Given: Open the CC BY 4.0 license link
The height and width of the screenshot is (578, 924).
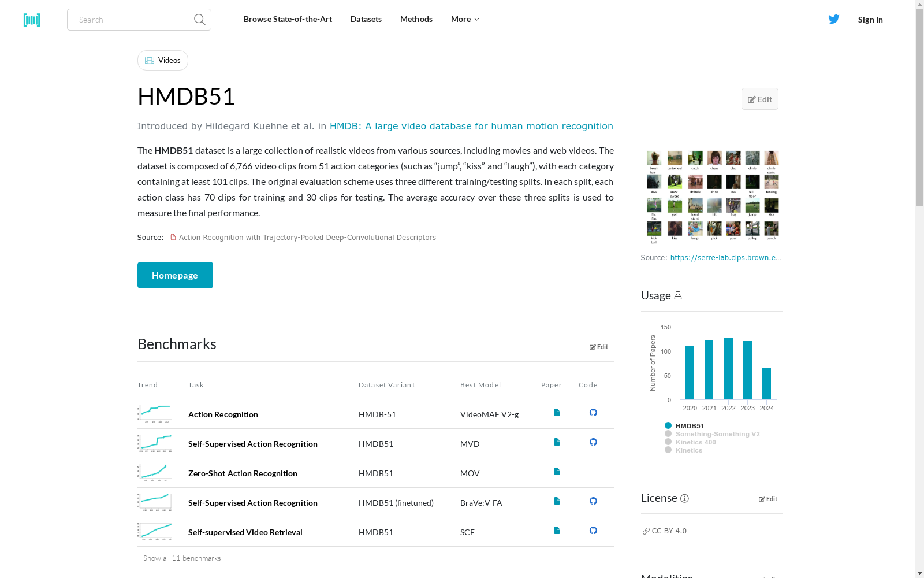Looking at the screenshot, I should [x=669, y=531].
